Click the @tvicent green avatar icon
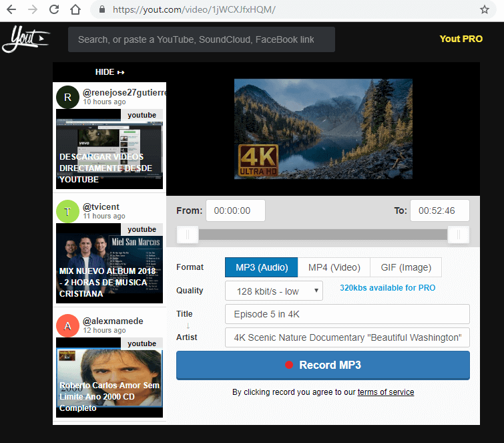 [67, 211]
